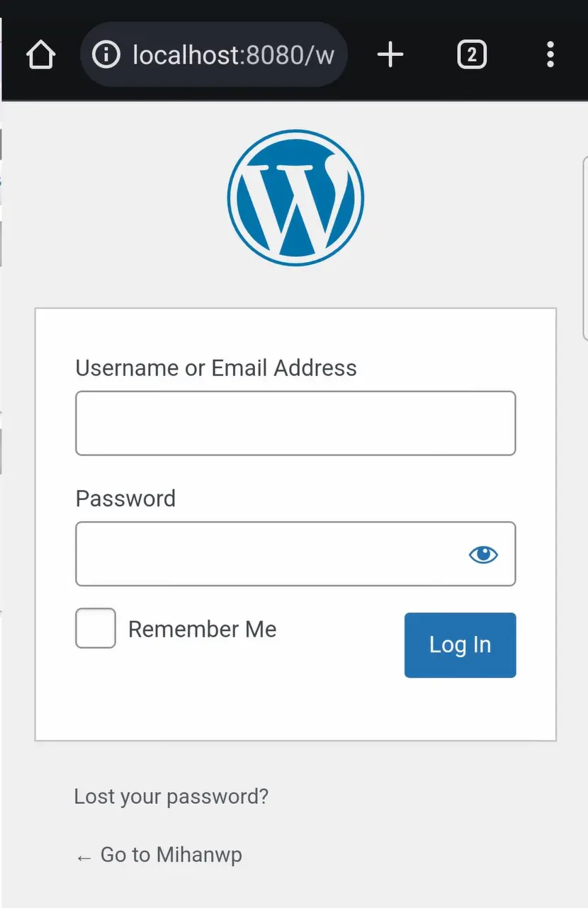Viewport: 588px width, 908px height.
Task: Open a new tab with plus icon
Action: [x=390, y=55]
